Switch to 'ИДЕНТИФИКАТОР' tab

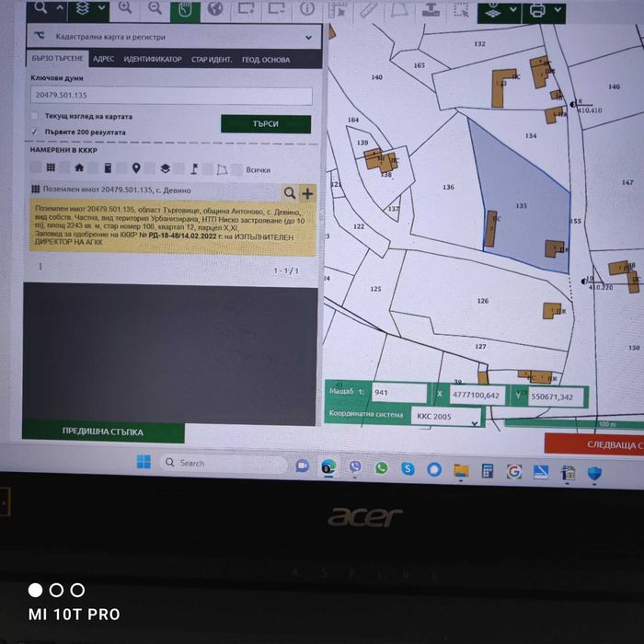tap(153, 60)
